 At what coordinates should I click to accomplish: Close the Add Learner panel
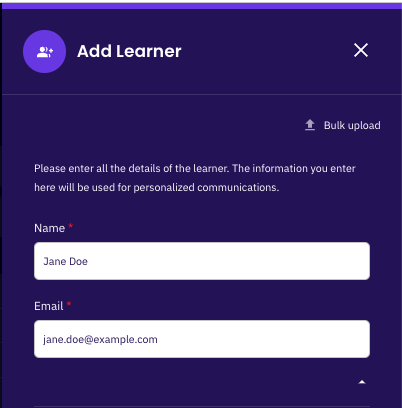coord(361,50)
